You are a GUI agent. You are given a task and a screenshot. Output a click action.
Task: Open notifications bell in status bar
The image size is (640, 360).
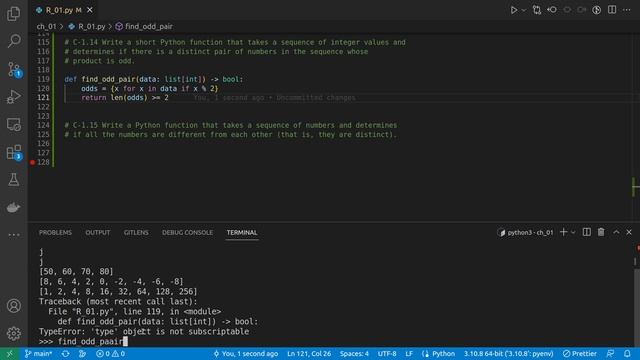pos(627,354)
